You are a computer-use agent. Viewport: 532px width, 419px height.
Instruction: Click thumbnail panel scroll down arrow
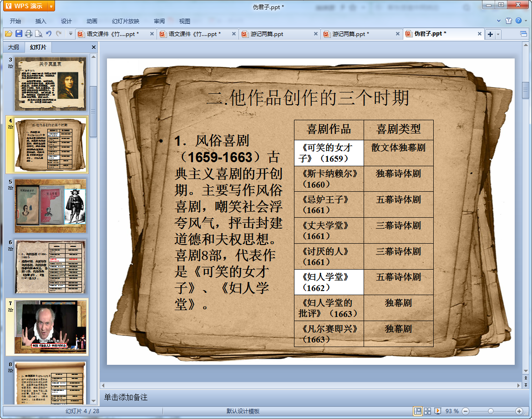click(93, 401)
